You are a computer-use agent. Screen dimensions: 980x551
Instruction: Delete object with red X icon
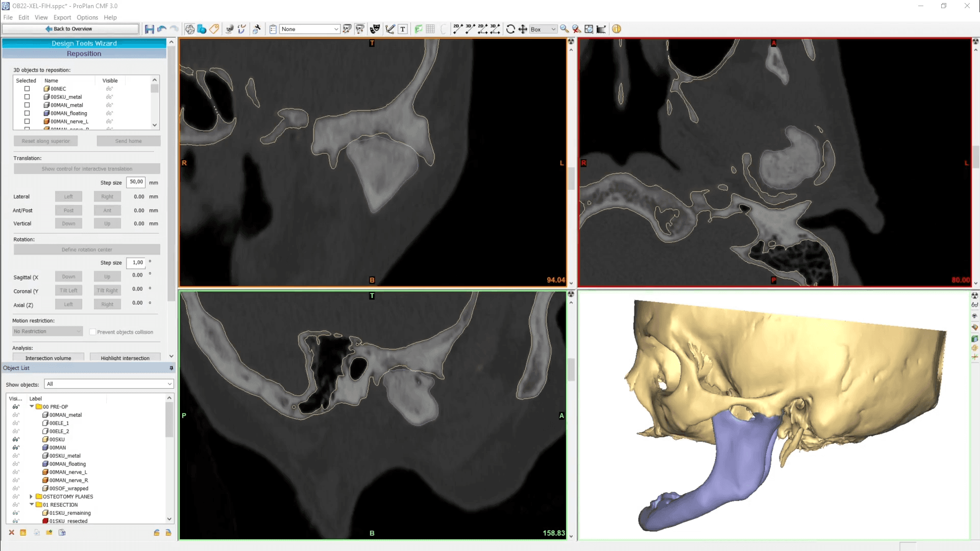[11, 533]
